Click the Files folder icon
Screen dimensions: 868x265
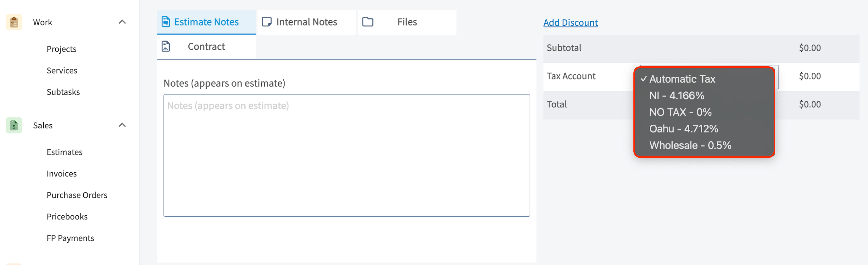pos(368,22)
